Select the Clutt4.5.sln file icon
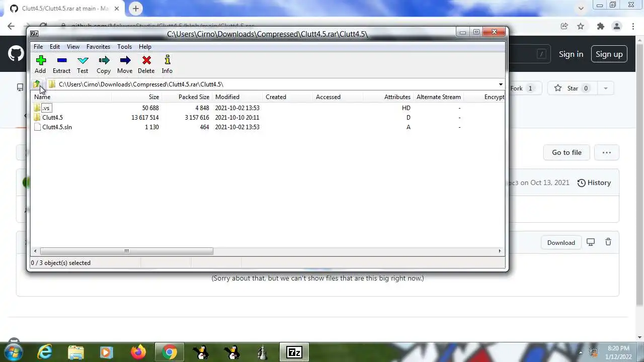 pos(37,127)
